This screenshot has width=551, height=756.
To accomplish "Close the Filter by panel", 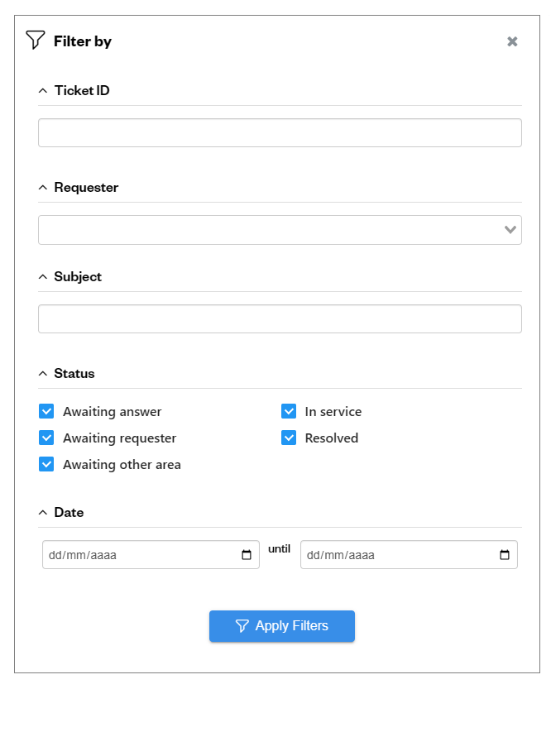I will pos(512,41).
